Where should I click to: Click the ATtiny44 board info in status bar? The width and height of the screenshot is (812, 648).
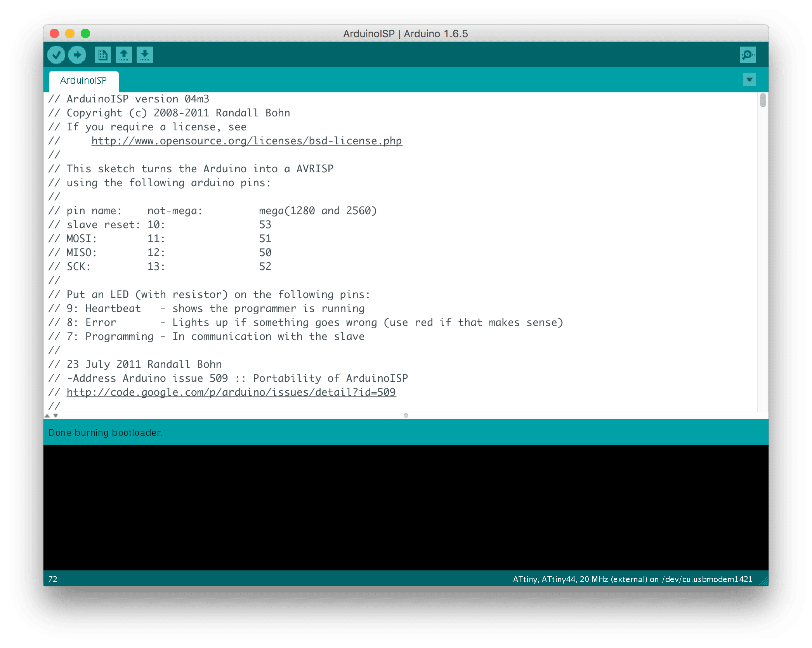click(x=633, y=579)
